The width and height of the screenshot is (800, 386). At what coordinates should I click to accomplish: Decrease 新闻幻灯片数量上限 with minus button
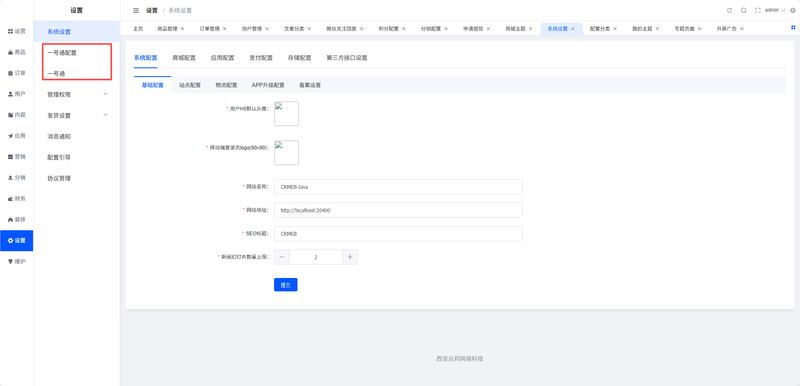[x=282, y=257]
